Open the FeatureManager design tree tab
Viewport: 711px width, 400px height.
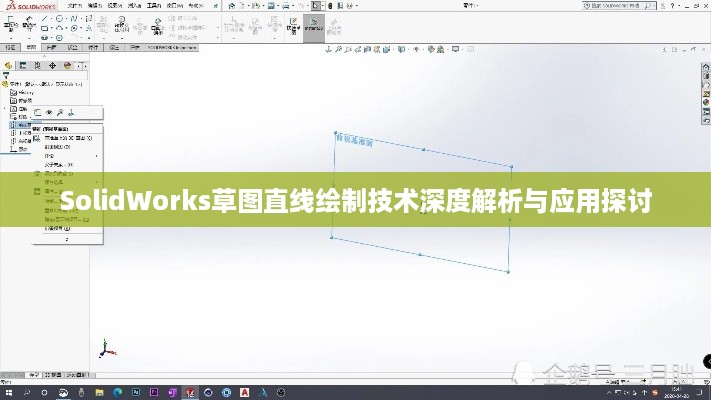tap(10, 66)
